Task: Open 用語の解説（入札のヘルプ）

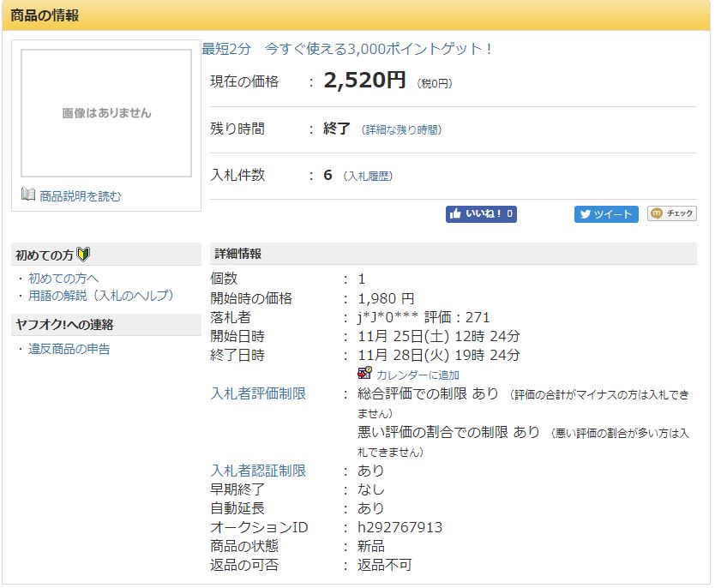Action: 100,295
